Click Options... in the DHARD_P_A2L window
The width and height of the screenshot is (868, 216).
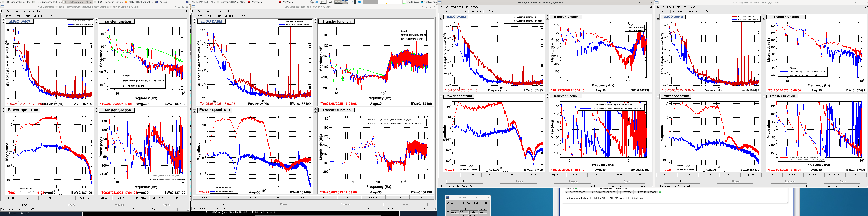pos(301,197)
